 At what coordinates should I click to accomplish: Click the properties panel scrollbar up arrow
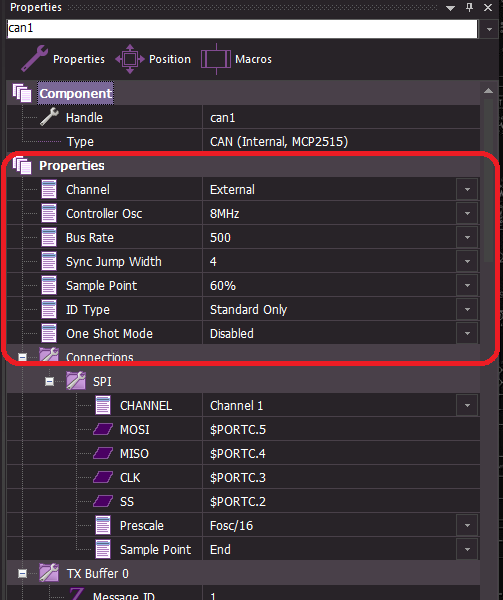click(x=488, y=91)
